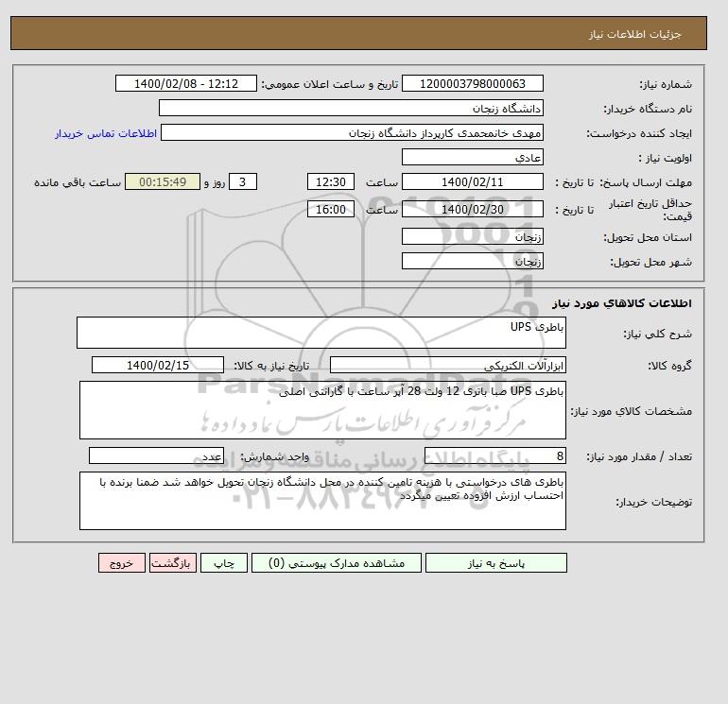728x704 pixels.
Task: Click the deadline time field 12:30
Action: [x=331, y=182]
